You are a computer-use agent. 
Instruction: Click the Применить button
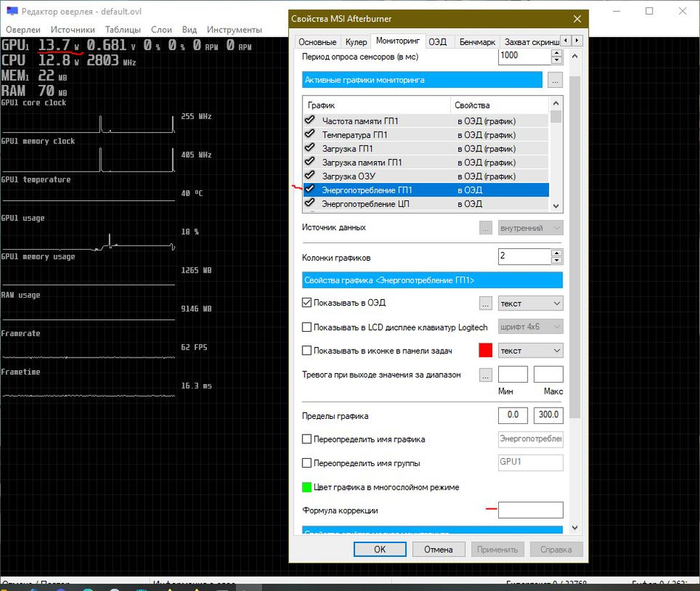pyautogui.click(x=497, y=550)
